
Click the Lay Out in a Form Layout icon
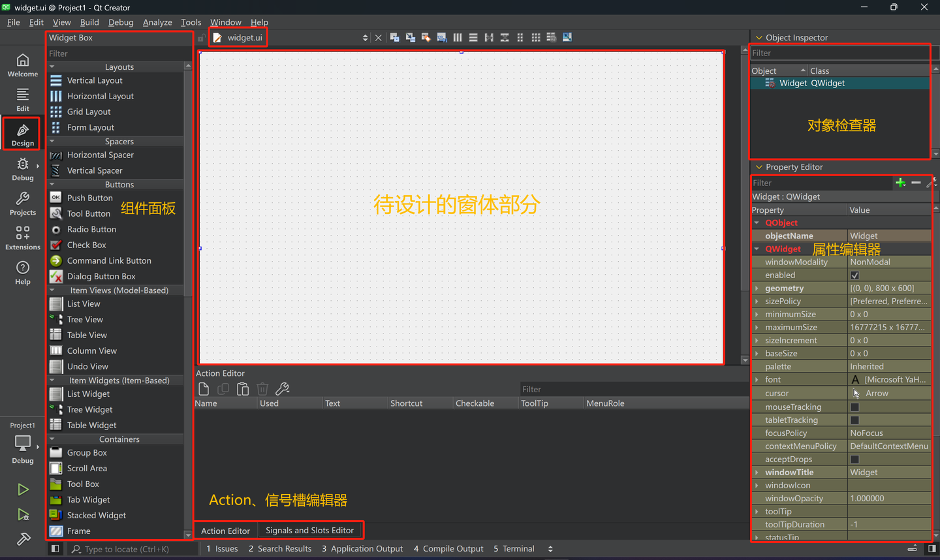coord(520,37)
